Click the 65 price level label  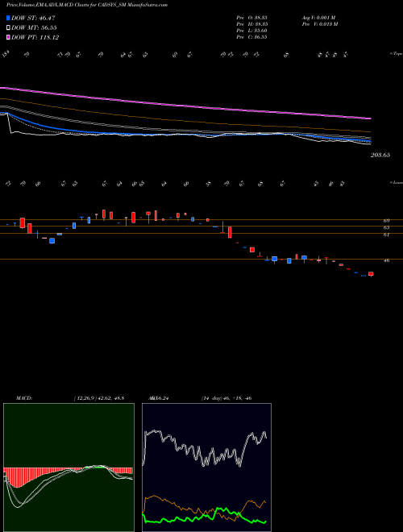(x=386, y=227)
